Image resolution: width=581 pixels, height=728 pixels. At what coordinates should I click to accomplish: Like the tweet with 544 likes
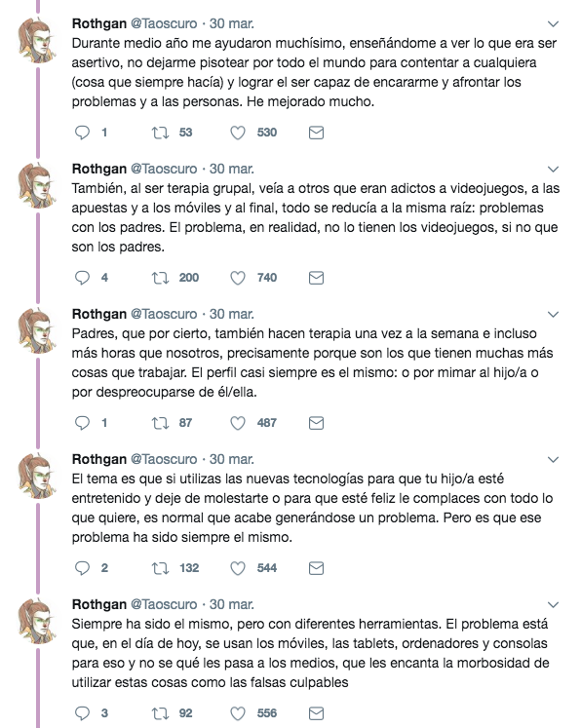tap(238, 568)
